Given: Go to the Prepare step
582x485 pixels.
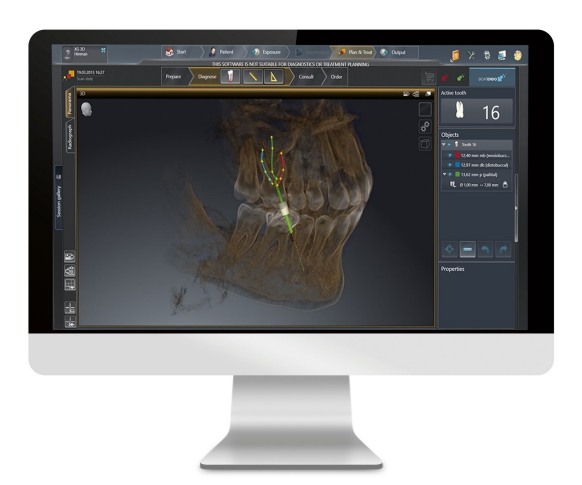Looking at the screenshot, I should [173, 77].
